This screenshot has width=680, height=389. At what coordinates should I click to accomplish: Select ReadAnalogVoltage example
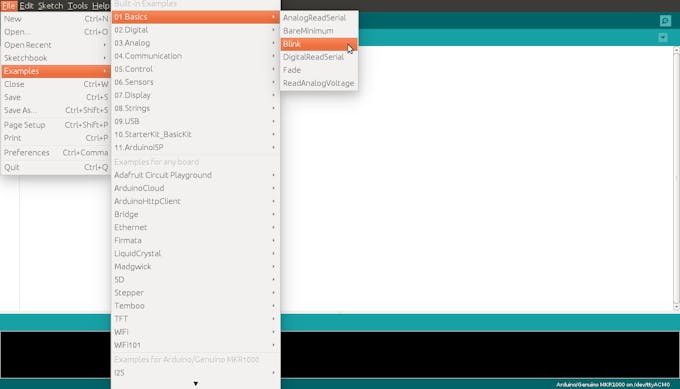pyautogui.click(x=319, y=83)
